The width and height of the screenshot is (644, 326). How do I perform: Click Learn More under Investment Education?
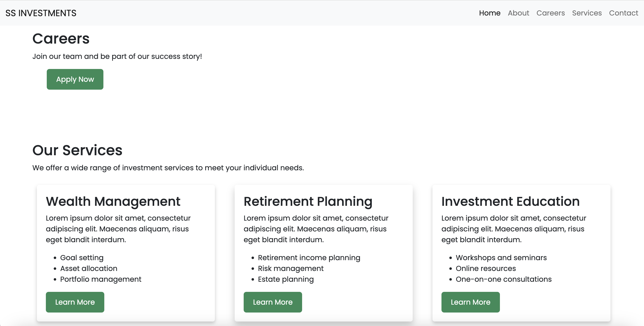[470, 302]
